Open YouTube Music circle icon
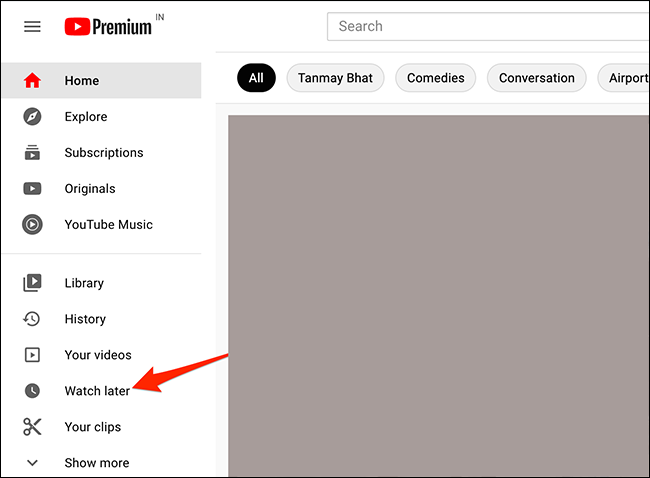 point(32,224)
